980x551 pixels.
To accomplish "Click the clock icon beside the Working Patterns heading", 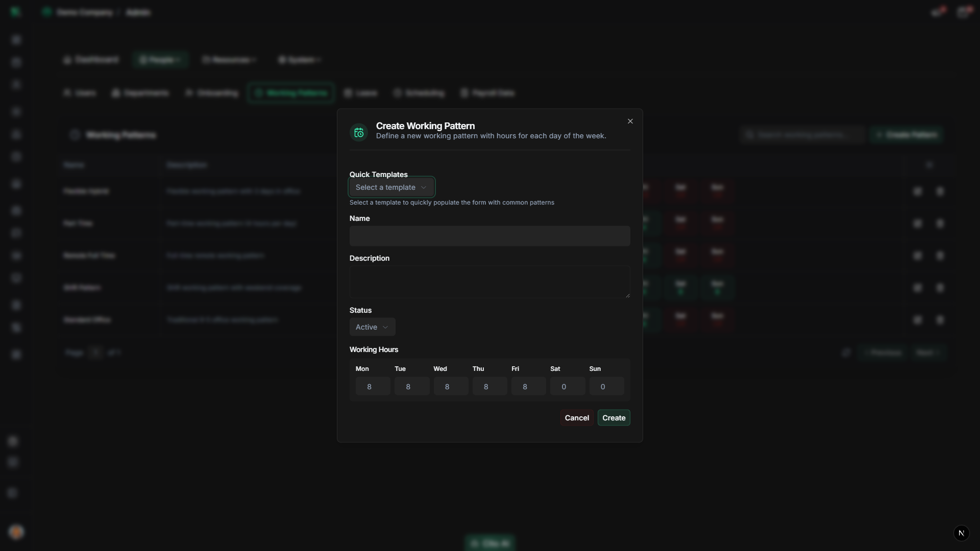I will (x=74, y=135).
